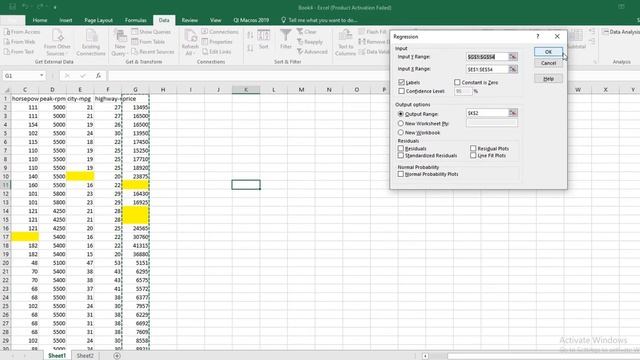Click Existing Connections icon
The image size is (640, 360).
click(x=91, y=42)
